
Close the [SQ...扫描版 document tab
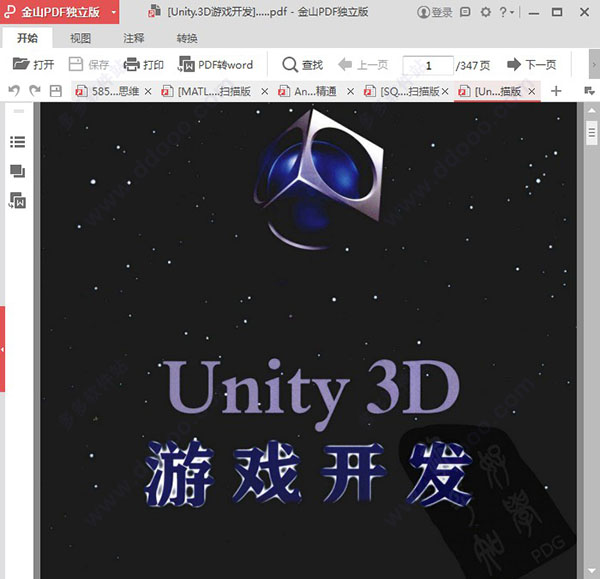point(445,91)
